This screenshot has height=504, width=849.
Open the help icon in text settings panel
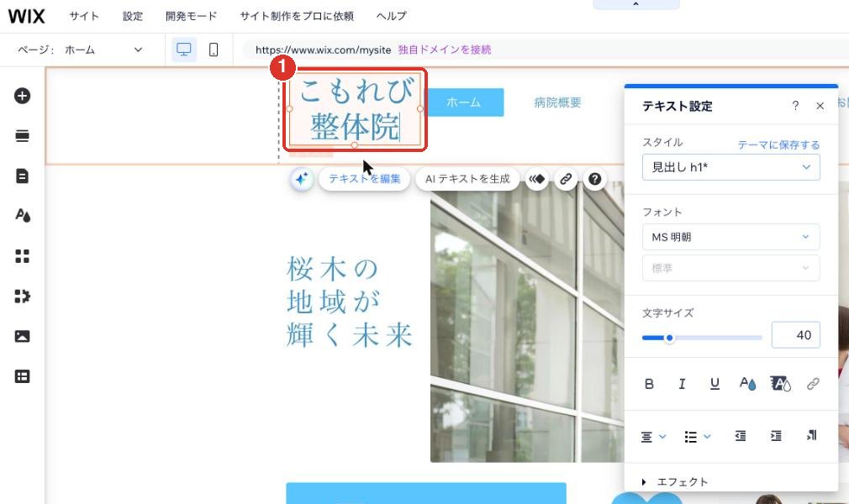click(x=795, y=106)
